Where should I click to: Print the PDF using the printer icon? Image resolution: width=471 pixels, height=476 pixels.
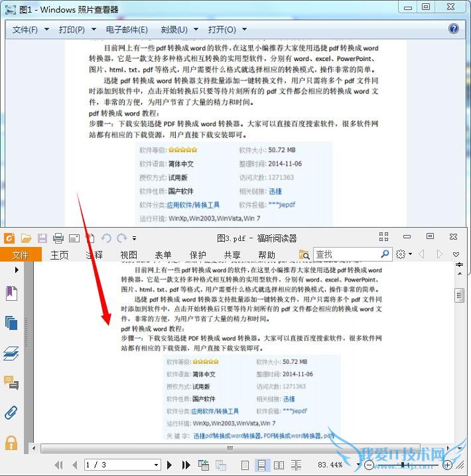point(58,238)
